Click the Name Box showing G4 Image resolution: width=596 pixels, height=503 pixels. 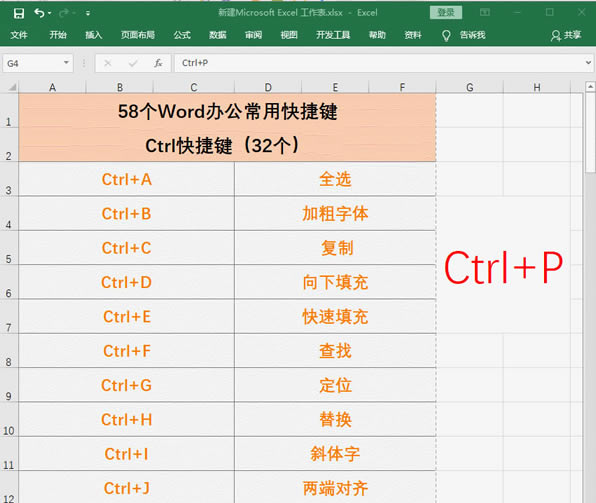tap(37, 63)
